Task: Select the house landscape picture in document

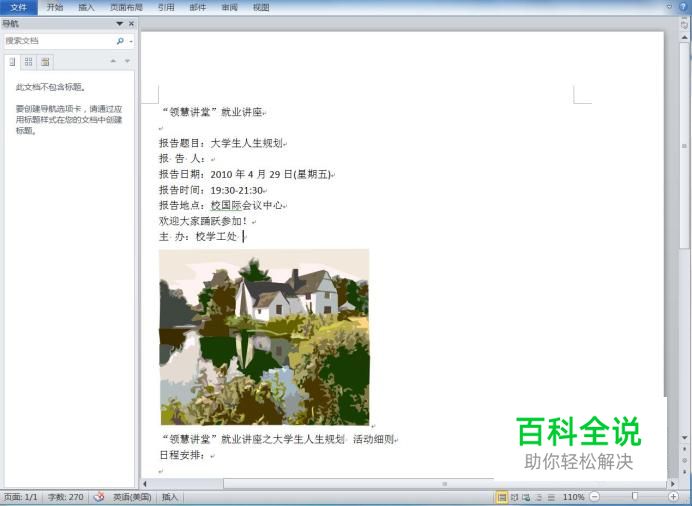Action: pos(264,337)
